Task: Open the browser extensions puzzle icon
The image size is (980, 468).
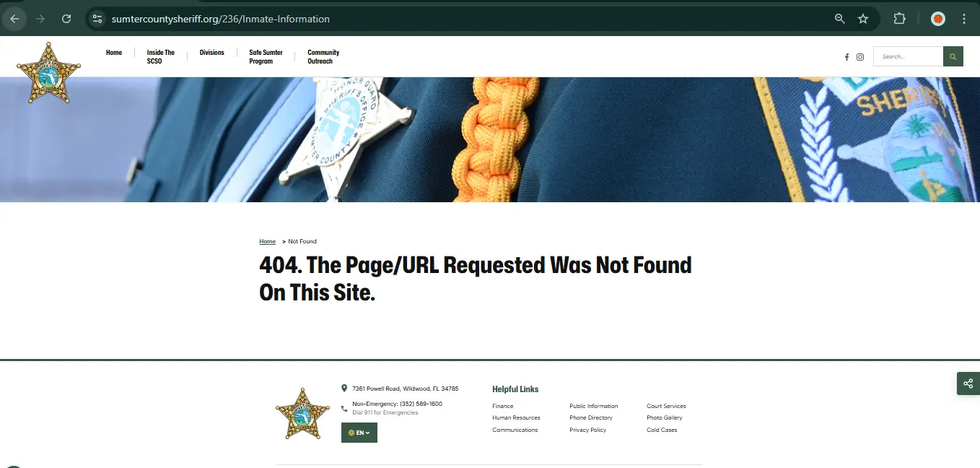Action: coord(900,19)
